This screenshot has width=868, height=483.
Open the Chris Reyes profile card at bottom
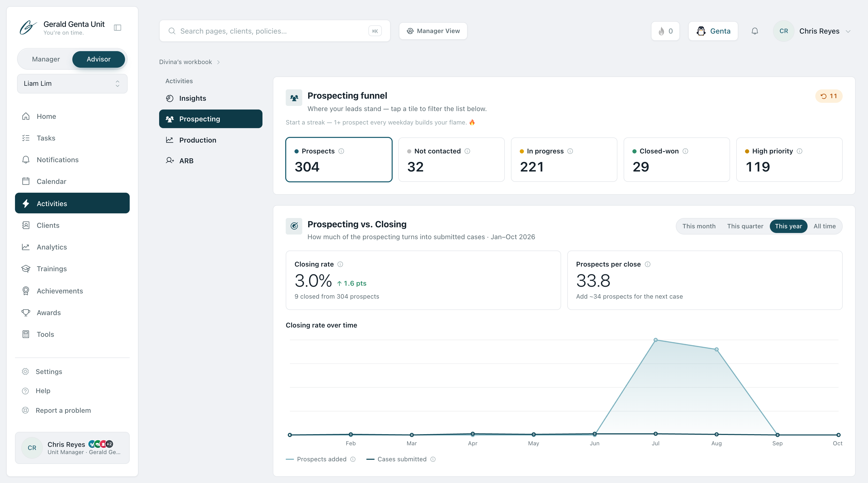click(x=72, y=448)
